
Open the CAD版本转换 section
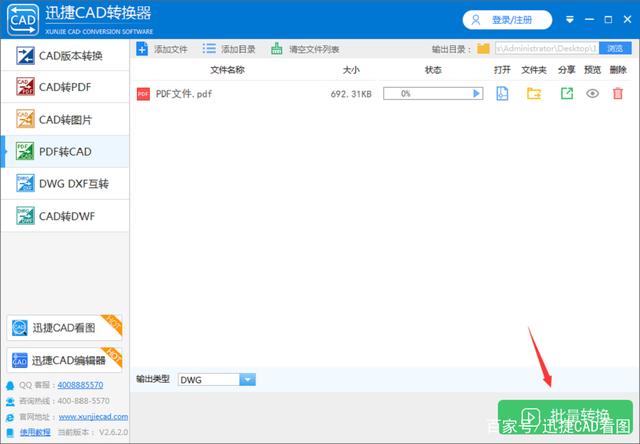click(65, 55)
